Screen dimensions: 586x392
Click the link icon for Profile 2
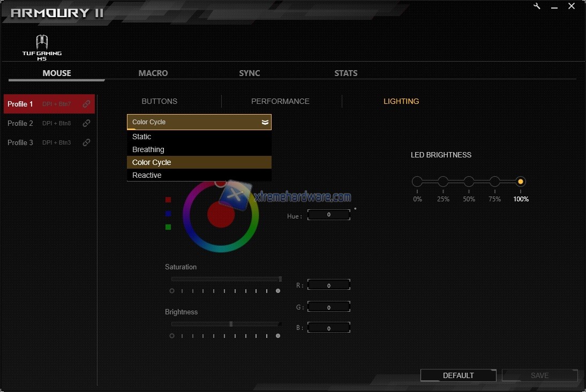[x=86, y=123]
